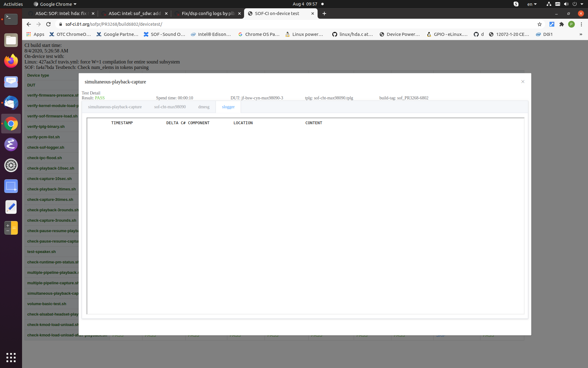
Task: Open Intel Edison bookmark
Action: click(211, 34)
